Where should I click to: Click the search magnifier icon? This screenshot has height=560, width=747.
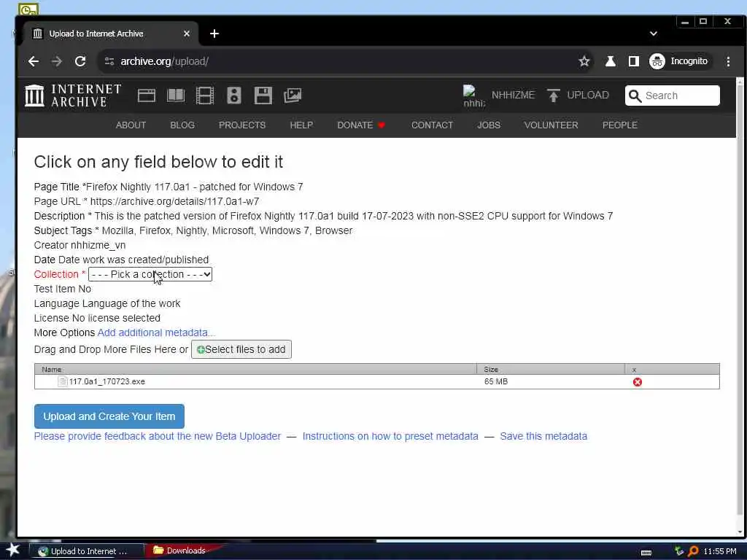(x=635, y=96)
